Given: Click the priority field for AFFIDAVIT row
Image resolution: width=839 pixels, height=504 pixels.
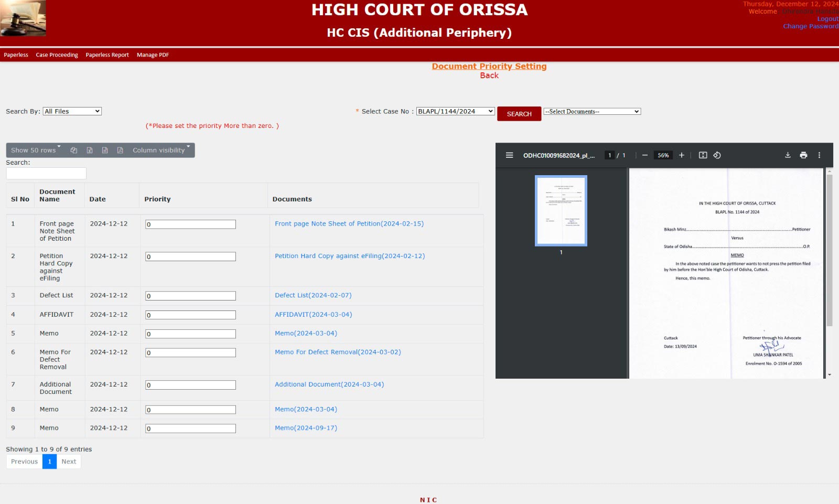Looking at the screenshot, I should (190, 315).
